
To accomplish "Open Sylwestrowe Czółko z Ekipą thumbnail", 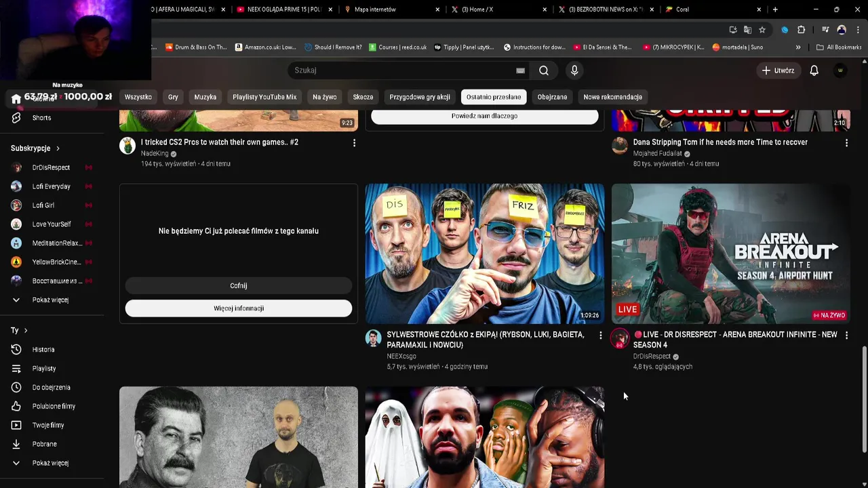I will point(484,253).
